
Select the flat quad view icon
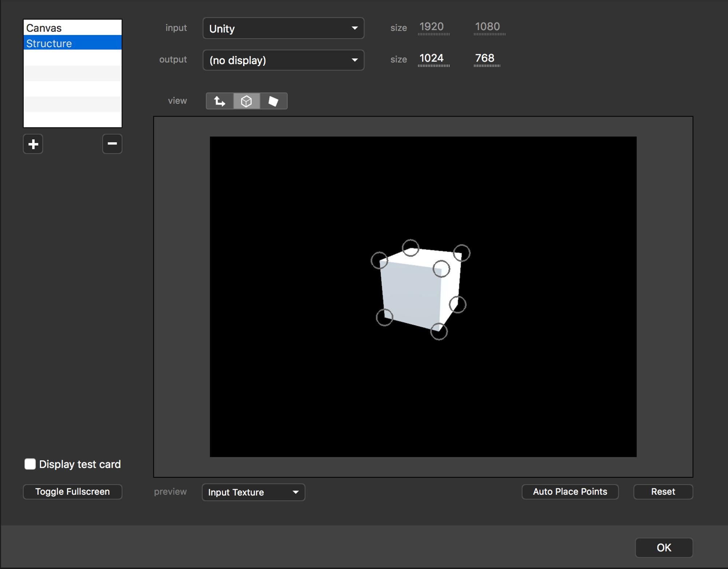point(273,101)
